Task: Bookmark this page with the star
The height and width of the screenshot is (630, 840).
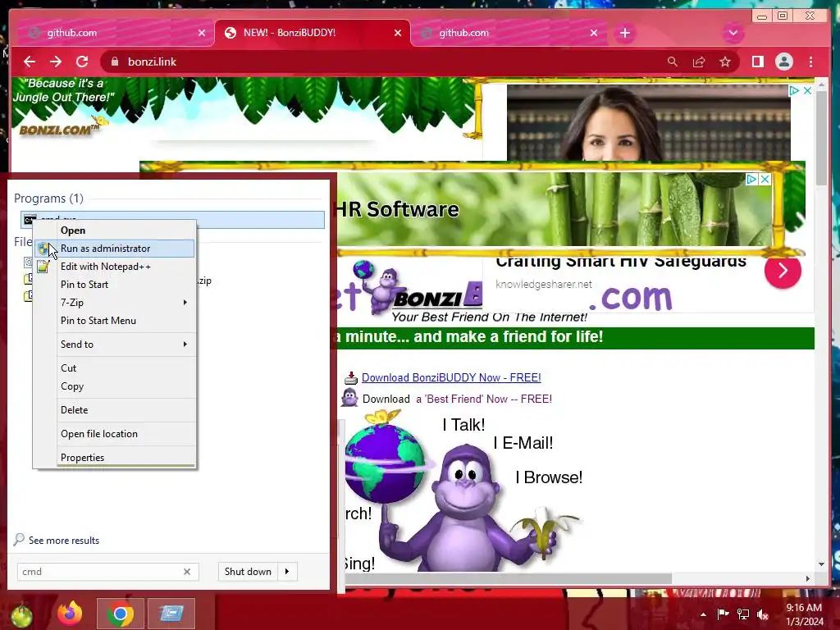Action: 725,62
